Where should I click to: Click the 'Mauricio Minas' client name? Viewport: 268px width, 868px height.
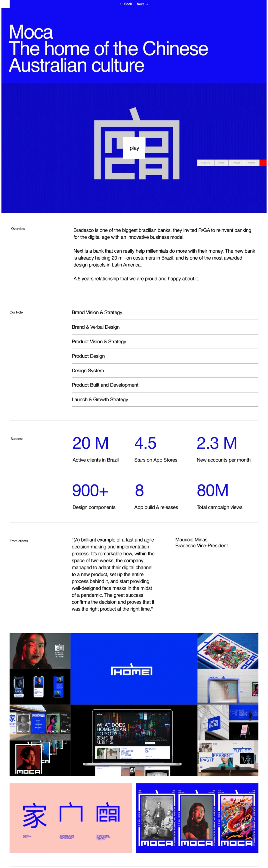pos(191,539)
